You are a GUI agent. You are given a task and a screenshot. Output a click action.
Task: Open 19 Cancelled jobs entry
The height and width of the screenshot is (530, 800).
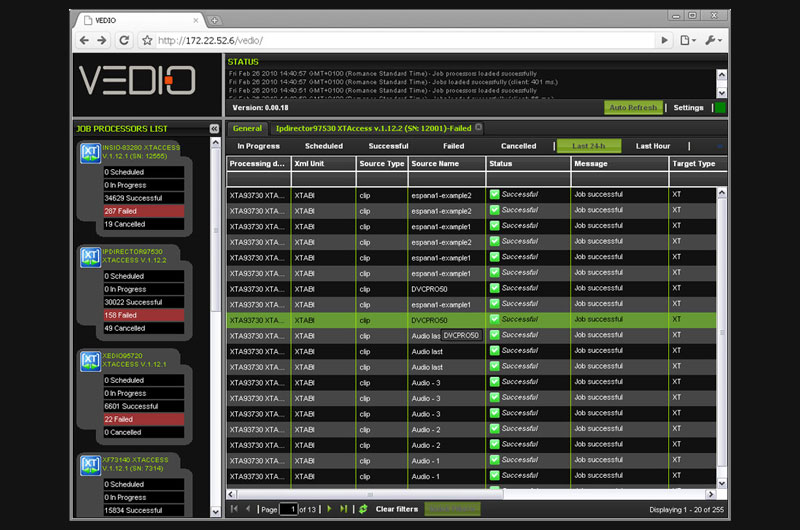click(x=143, y=224)
